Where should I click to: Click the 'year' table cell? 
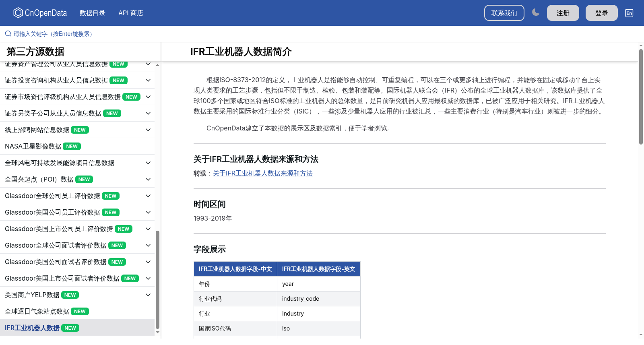319,284
